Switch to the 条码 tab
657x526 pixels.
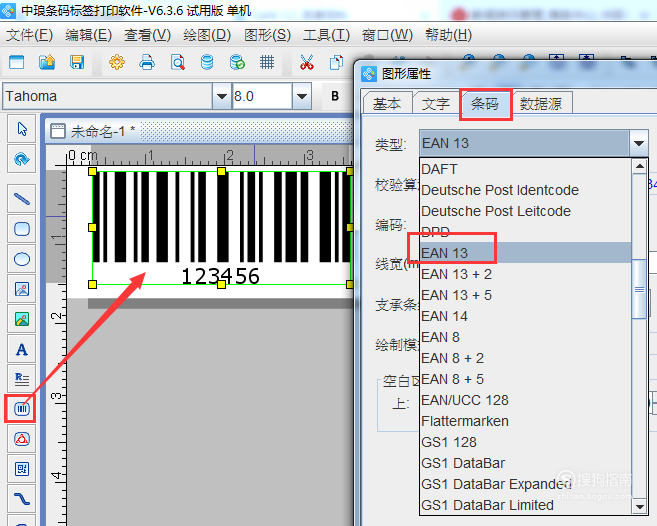point(485,103)
